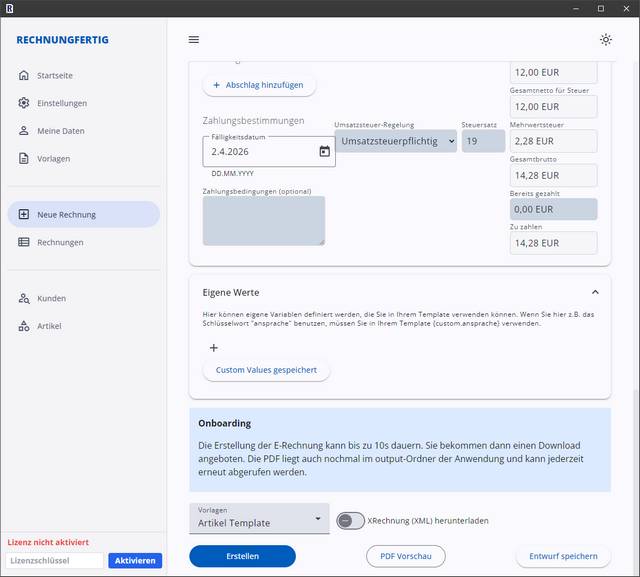
Task: Open calendar picker for Fälligkeitsdatum
Action: click(x=324, y=151)
